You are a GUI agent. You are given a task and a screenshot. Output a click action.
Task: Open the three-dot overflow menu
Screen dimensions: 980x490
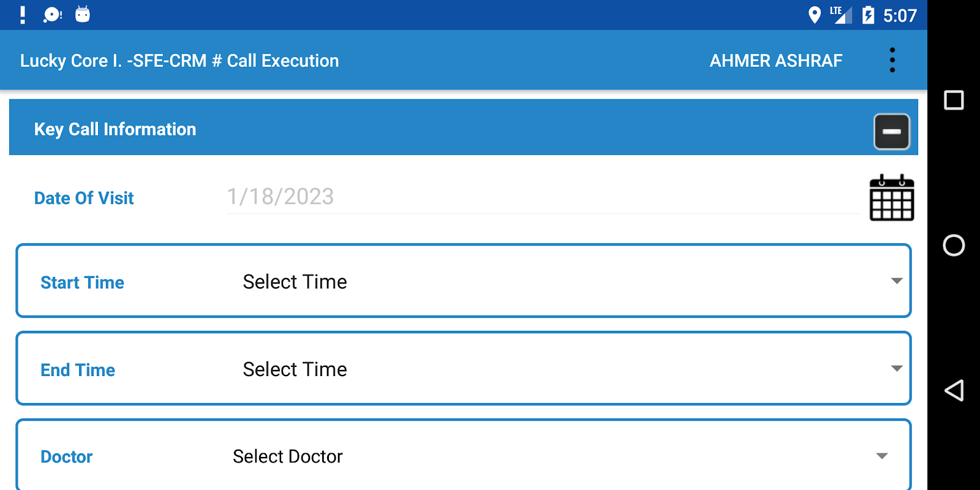pyautogui.click(x=892, y=60)
